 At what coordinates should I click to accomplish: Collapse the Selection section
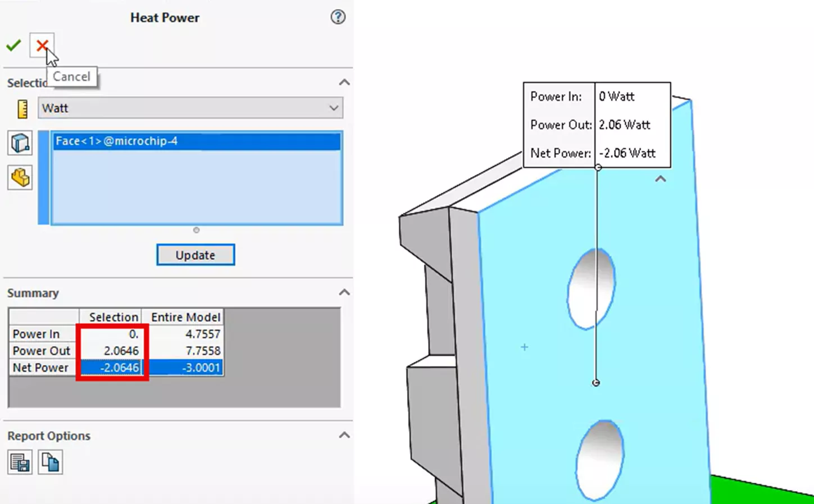pyautogui.click(x=344, y=82)
